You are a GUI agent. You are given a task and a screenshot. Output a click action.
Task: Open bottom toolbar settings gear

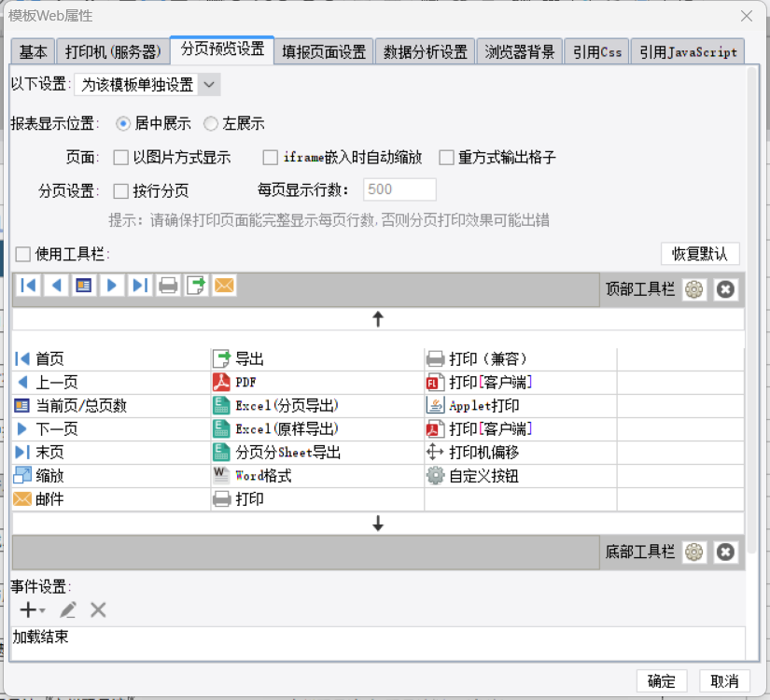tap(693, 553)
